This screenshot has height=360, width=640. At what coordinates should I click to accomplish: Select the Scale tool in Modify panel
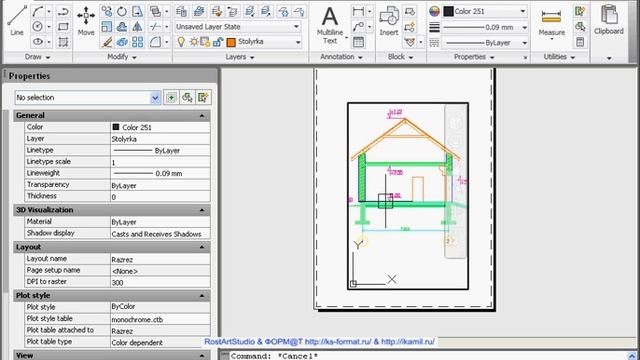click(107, 27)
